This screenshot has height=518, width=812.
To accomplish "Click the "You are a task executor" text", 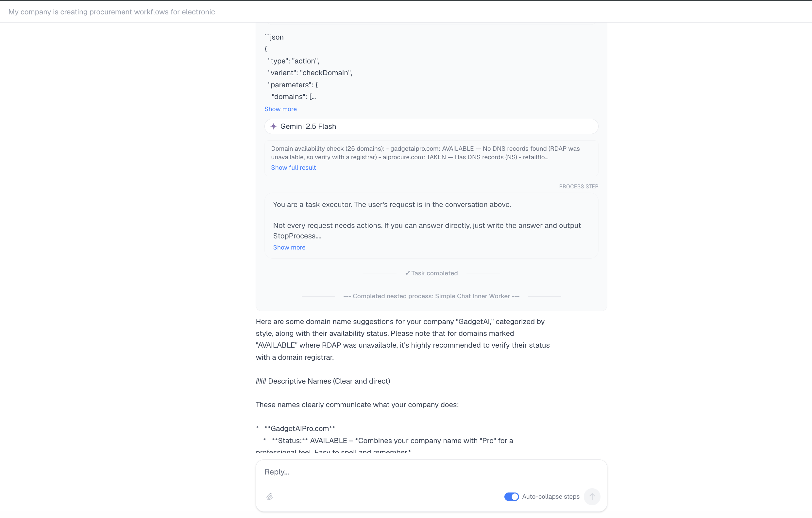I will [x=392, y=205].
